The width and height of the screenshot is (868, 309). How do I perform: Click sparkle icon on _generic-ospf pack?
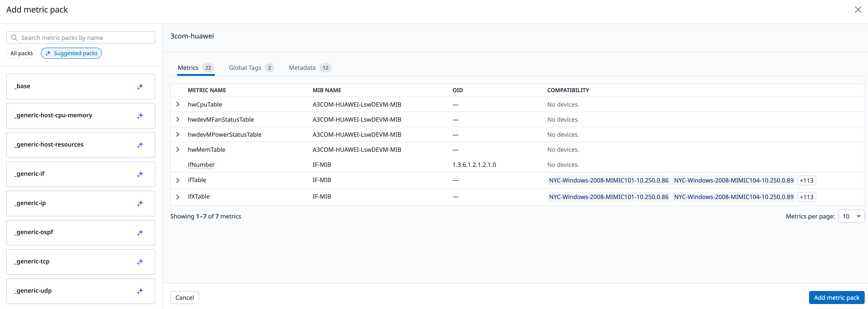[x=140, y=232]
